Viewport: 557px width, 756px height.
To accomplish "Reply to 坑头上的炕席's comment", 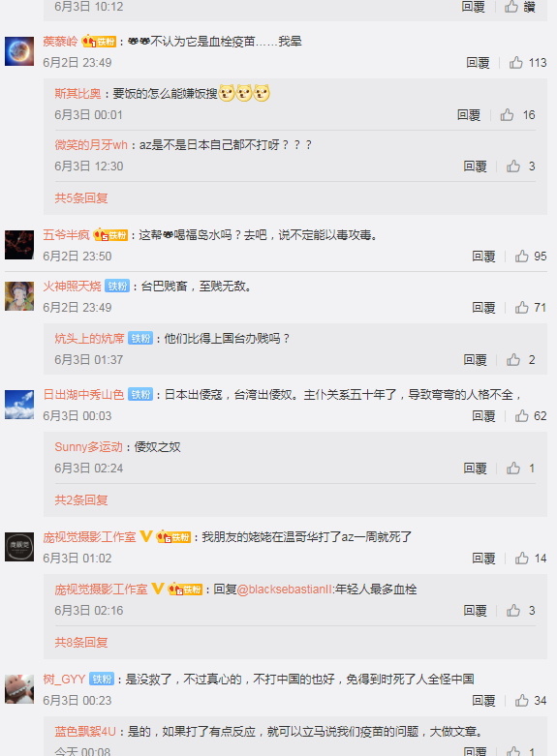I will (x=475, y=360).
